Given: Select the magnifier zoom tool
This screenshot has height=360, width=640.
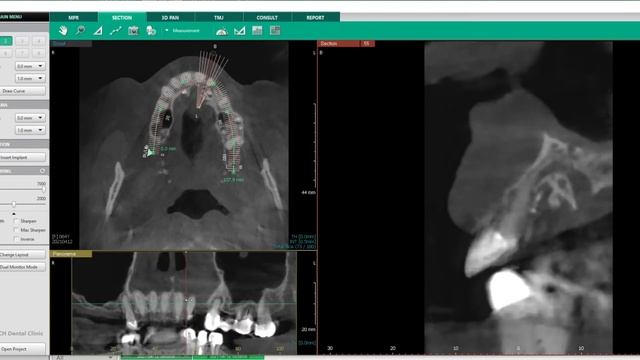Looking at the screenshot, I should click(80, 30).
